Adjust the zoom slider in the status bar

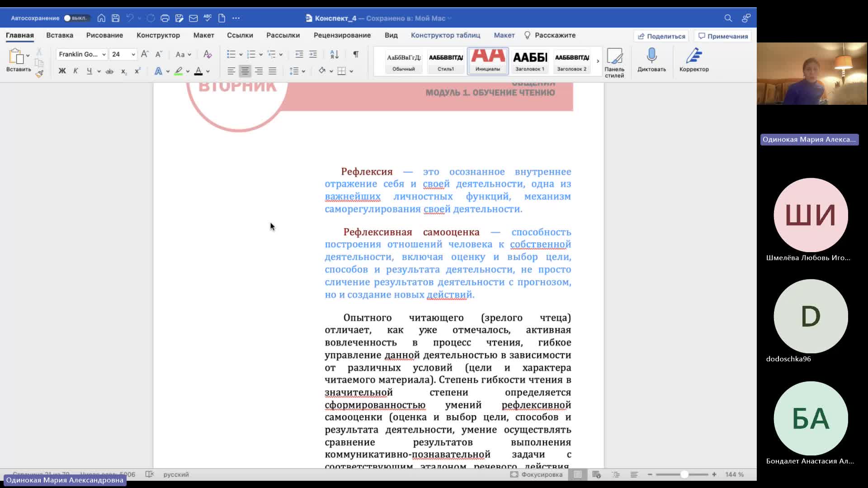(684, 474)
